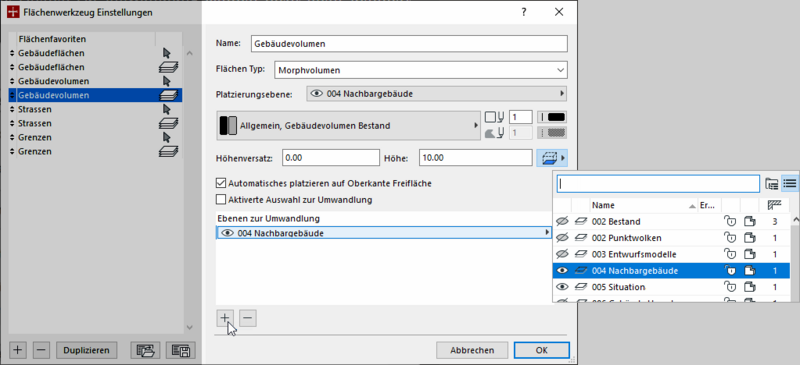Image resolution: width=800 pixels, height=365 pixels.
Task: Click the layers icon on the highlighted Gebäudevolumen row
Action: [x=168, y=95]
